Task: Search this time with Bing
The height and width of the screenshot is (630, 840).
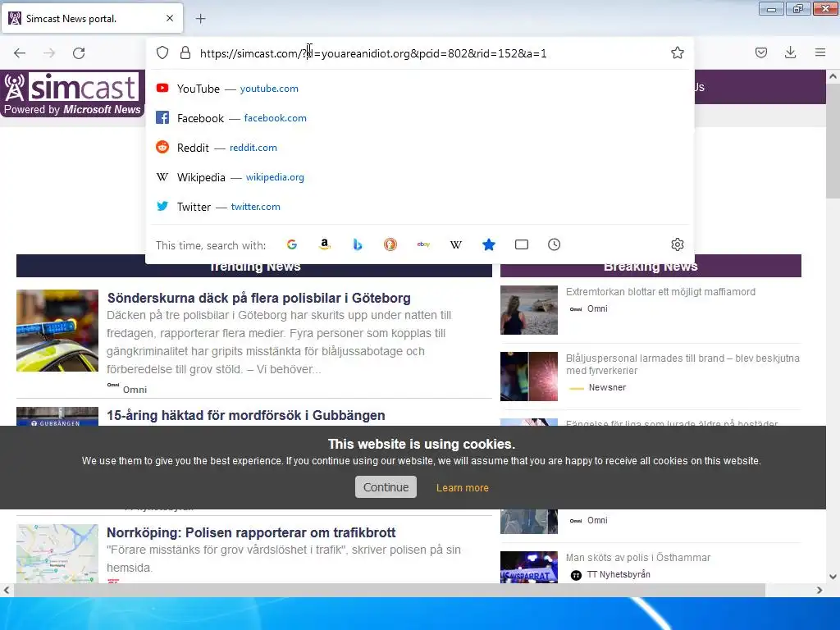Action: [358, 244]
